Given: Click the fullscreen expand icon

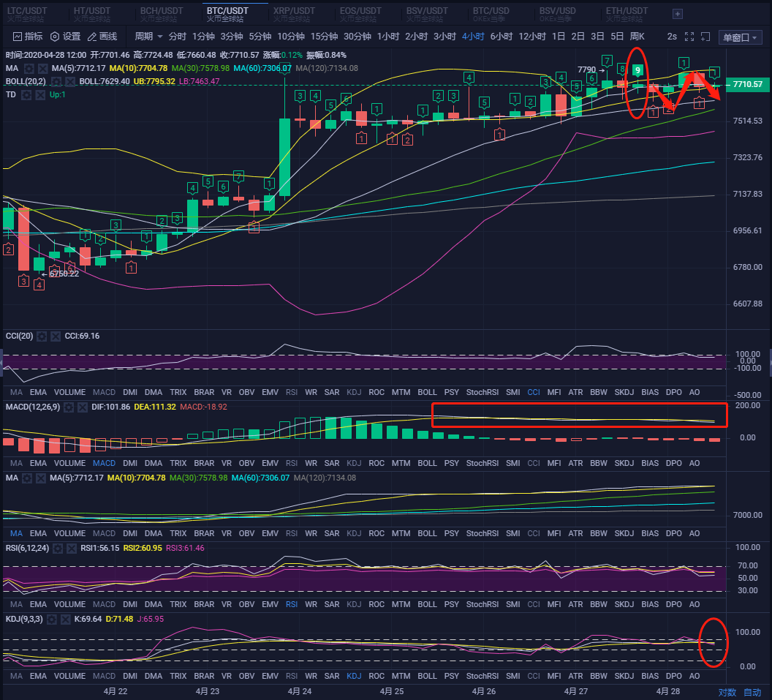Looking at the screenshot, I should tap(689, 36).
